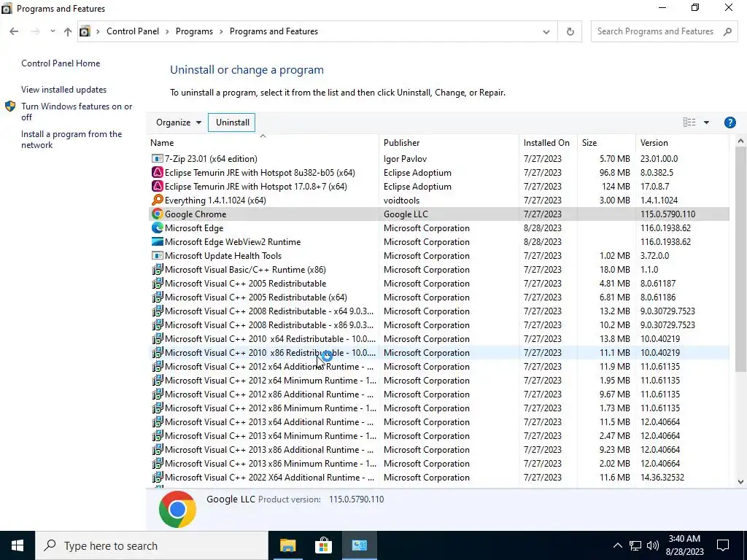Click the change view icon
This screenshot has height=560, width=747.
(x=689, y=122)
